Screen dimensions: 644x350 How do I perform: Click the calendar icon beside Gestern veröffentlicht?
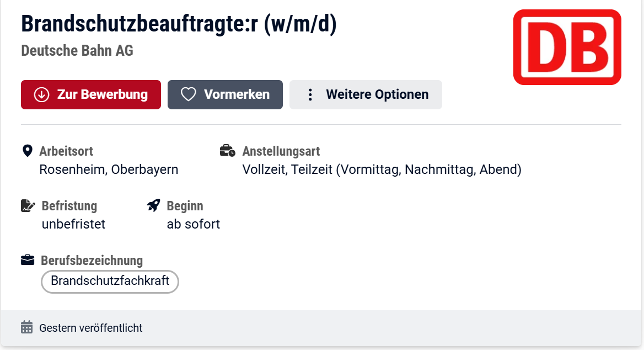click(x=26, y=327)
